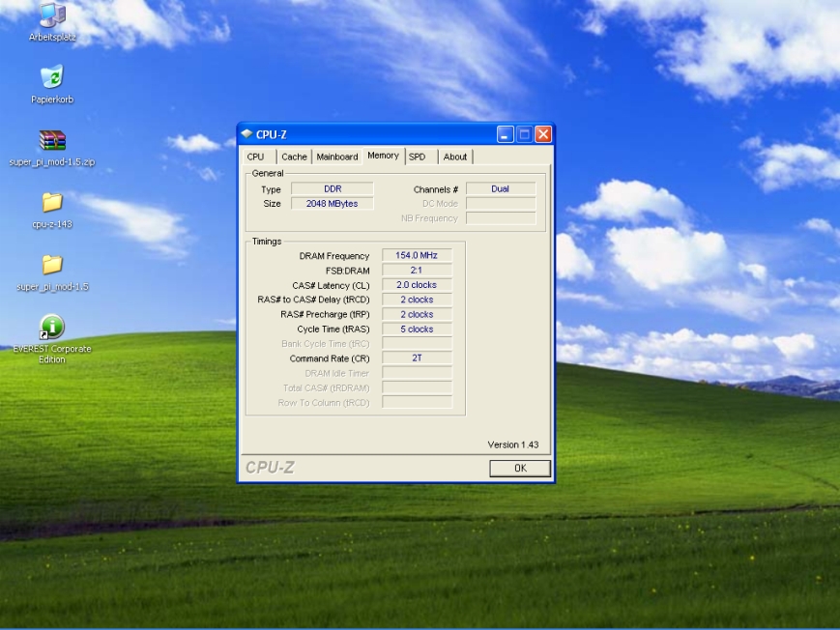Image resolution: width=840 pixels, height=630 pixels.
Task: Open the Mainboard tab
Action: coord(337,157)
